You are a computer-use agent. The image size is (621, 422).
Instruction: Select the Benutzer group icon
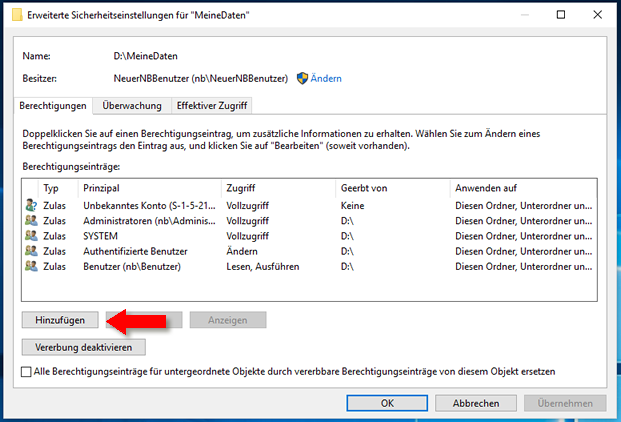click(30, 267)
